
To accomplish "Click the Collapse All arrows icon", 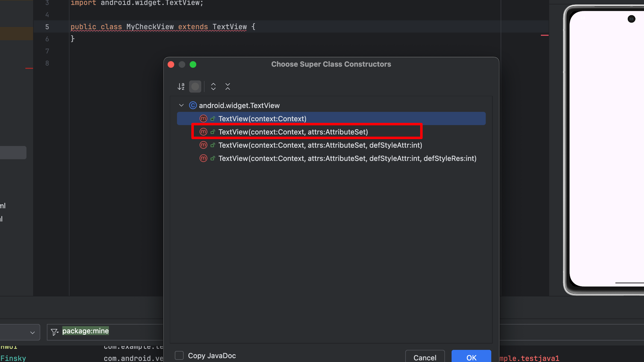I will coord(227,87).
